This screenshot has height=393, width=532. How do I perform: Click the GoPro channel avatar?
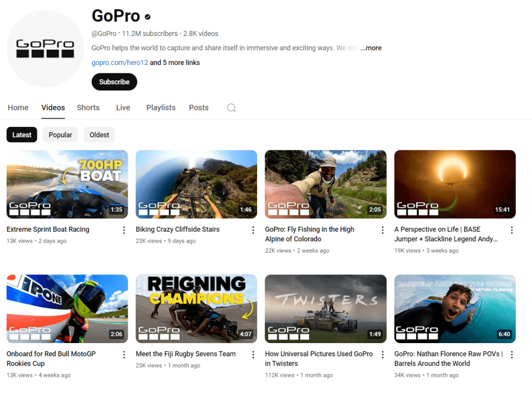coord(45,48)
